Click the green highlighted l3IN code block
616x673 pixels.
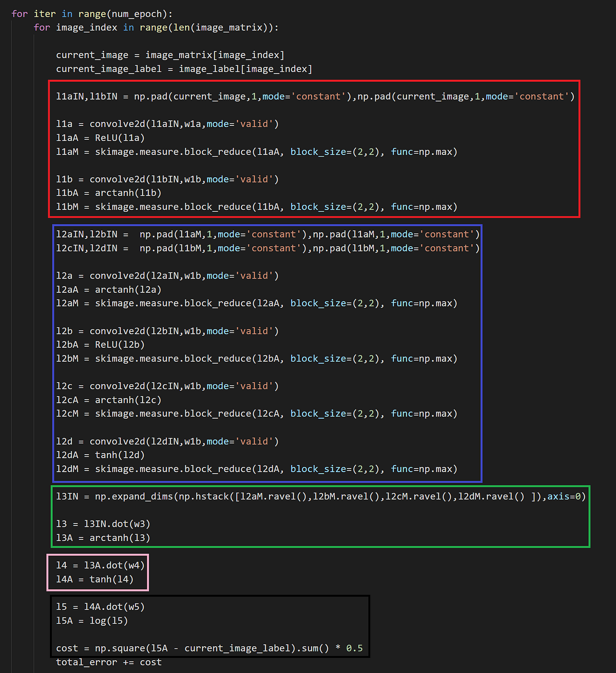pyautogui.click(x=321, y=516)
